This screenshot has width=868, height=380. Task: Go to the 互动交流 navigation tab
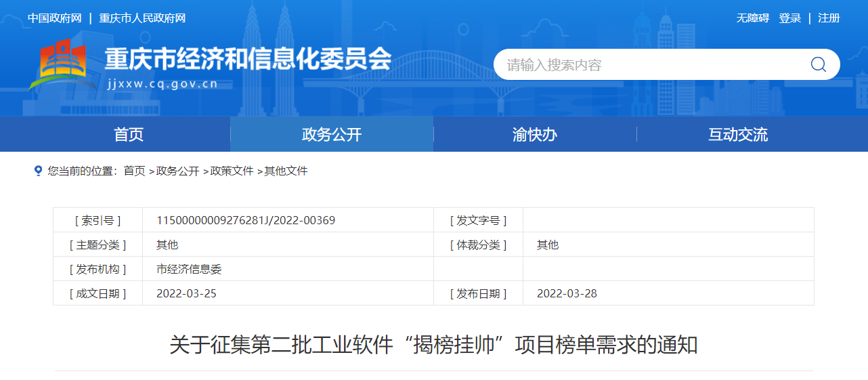738,134
